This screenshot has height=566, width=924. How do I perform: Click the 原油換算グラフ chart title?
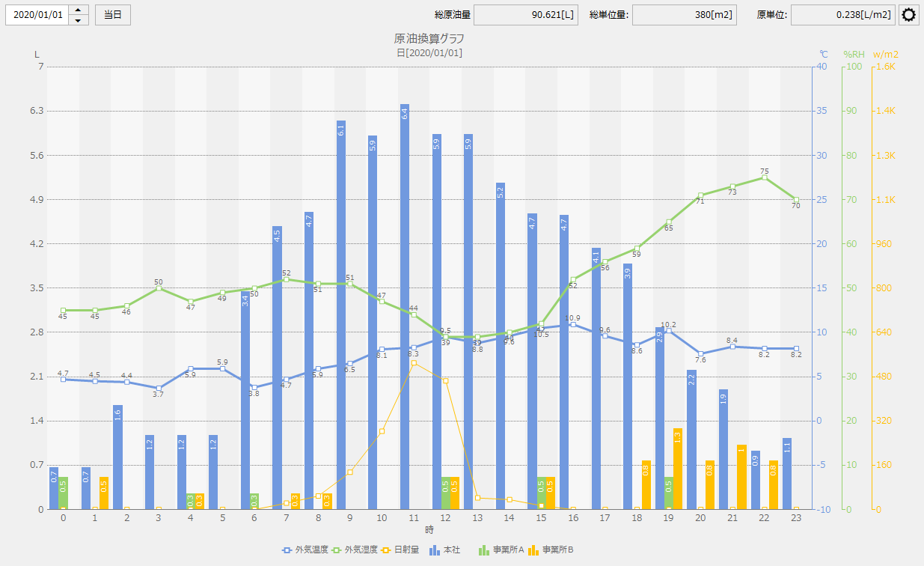[x=429, y=39]
